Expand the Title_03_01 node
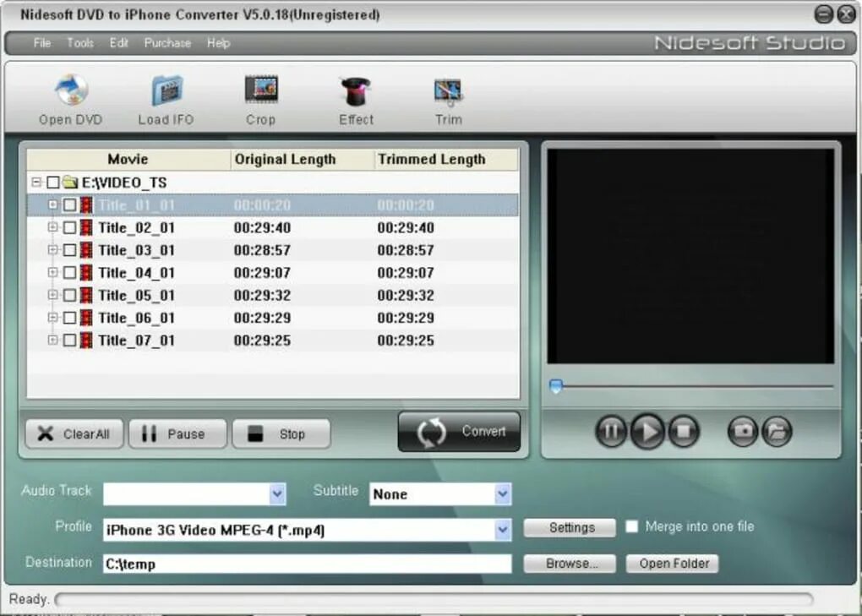862x616 pixels. pos(52,249)
